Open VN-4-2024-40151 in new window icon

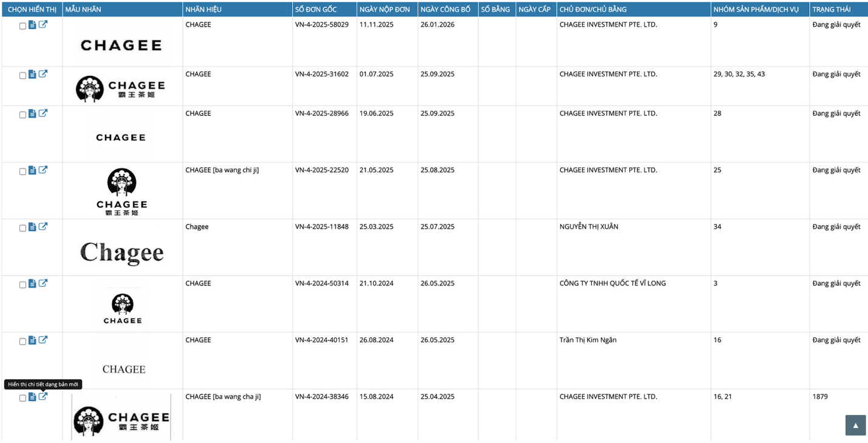43,340
